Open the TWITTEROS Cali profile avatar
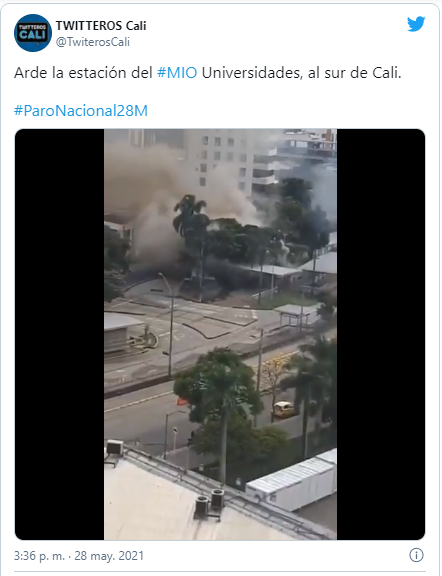This screenshot has width=442, height=576. tap(33, 33)
